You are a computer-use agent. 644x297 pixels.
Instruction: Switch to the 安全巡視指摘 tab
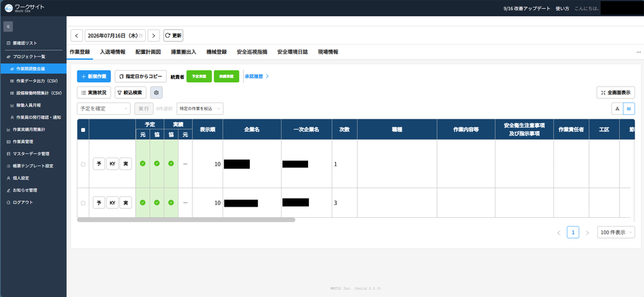click(252, 52)
